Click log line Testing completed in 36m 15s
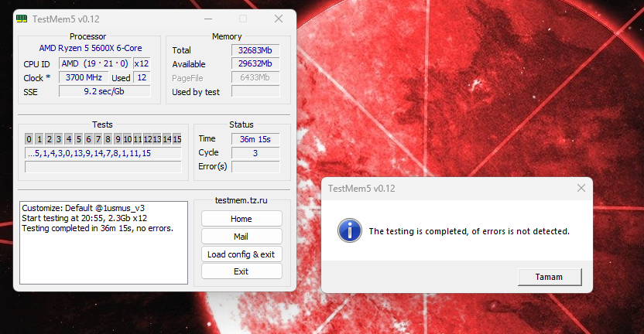The width and height of the screenshot is (644, 334). [x=98, y=228]
